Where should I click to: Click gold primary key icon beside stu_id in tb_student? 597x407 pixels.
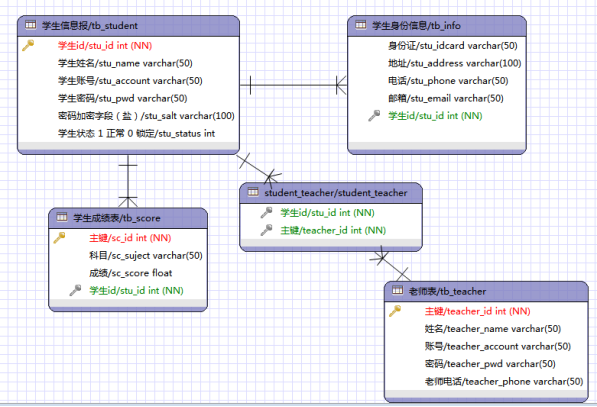pyautogui.click(x=28, y=45)
